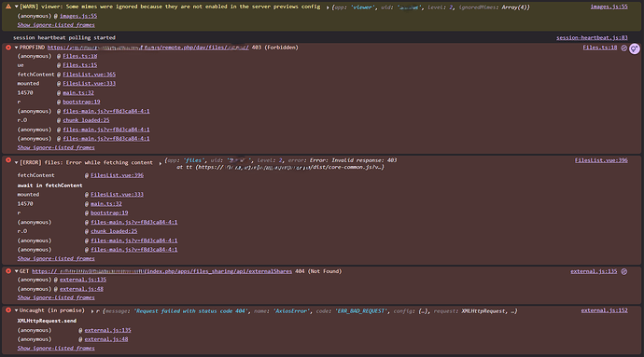Open main.ts:32 in PROPFIND 14570 frame
This screenshot has width=644, height=357.
coord(78,92)
